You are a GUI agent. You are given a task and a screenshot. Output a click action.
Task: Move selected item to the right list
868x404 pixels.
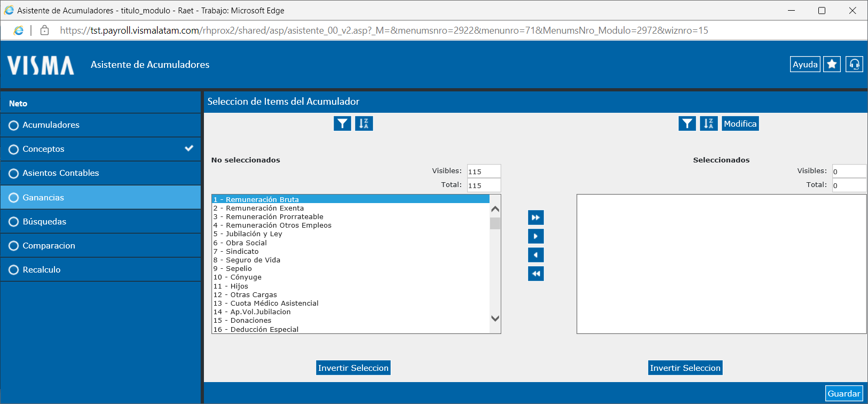(x=536, y=236)
